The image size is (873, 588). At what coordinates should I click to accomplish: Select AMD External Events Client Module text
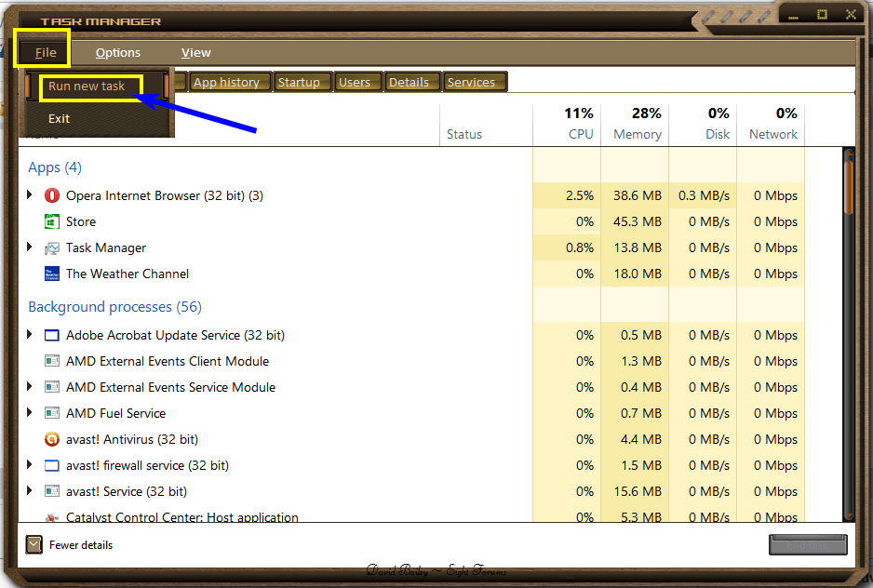(168, 361)
